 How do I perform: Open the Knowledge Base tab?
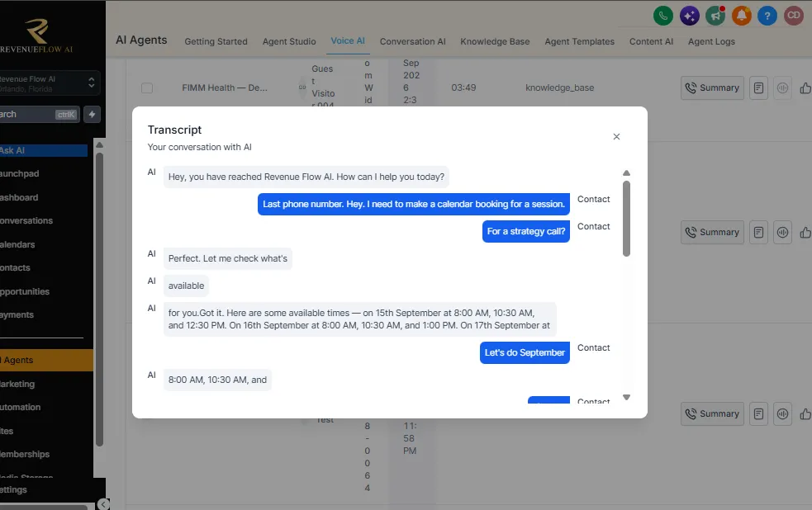[495, 41]
